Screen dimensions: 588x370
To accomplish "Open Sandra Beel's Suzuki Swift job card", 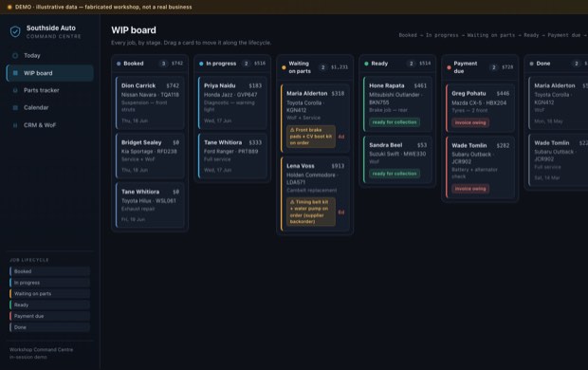I will (397, 159).
